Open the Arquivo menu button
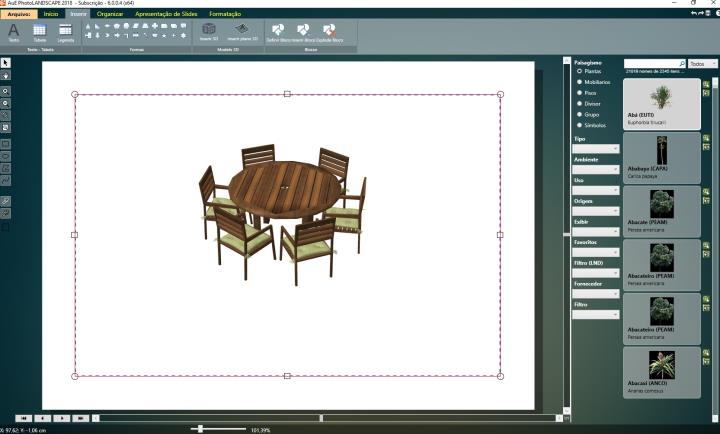Viewport: 720px width, 434px height. click(x=18, y=14)
